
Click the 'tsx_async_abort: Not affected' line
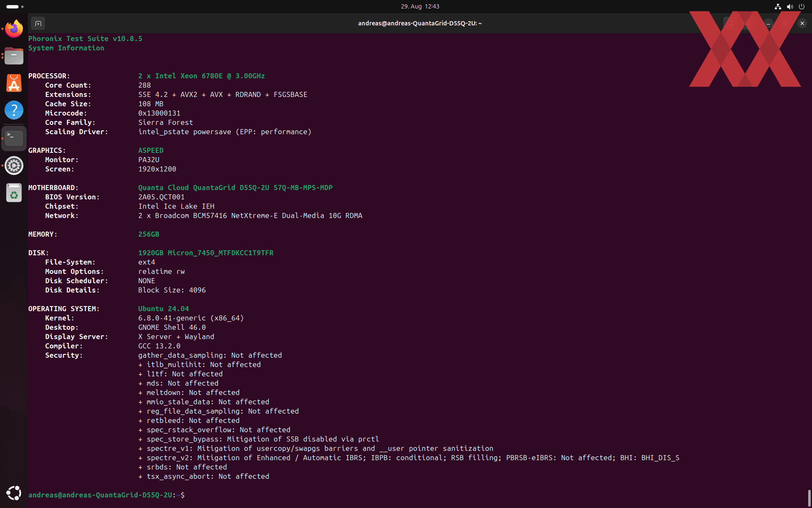[204, 476]
